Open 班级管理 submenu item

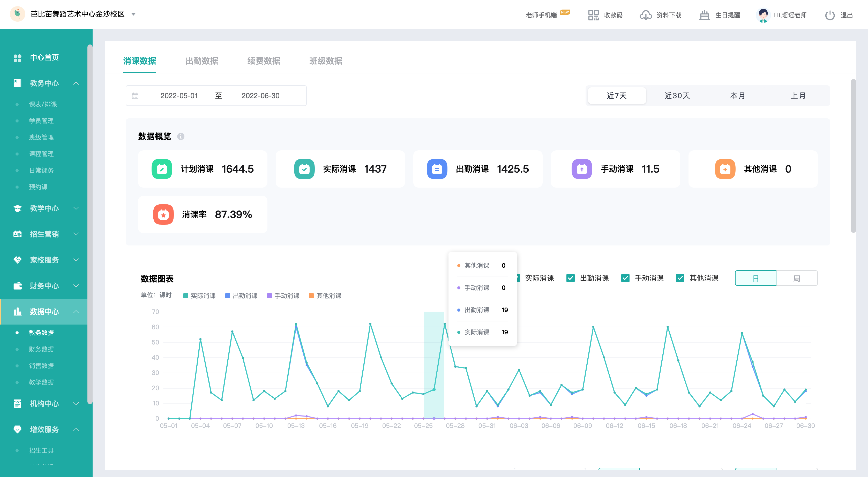point(41,137)
